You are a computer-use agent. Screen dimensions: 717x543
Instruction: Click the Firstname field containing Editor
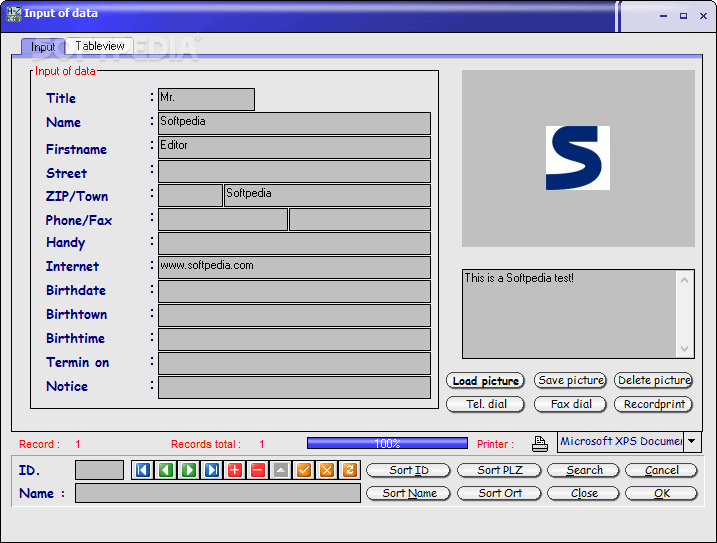click(x=294, y=147)
